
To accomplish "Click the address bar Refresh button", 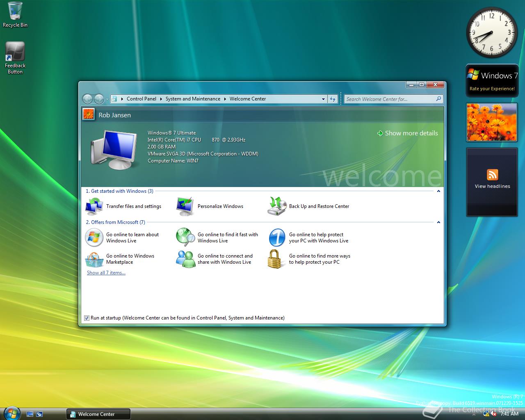I will click(333, 99).
